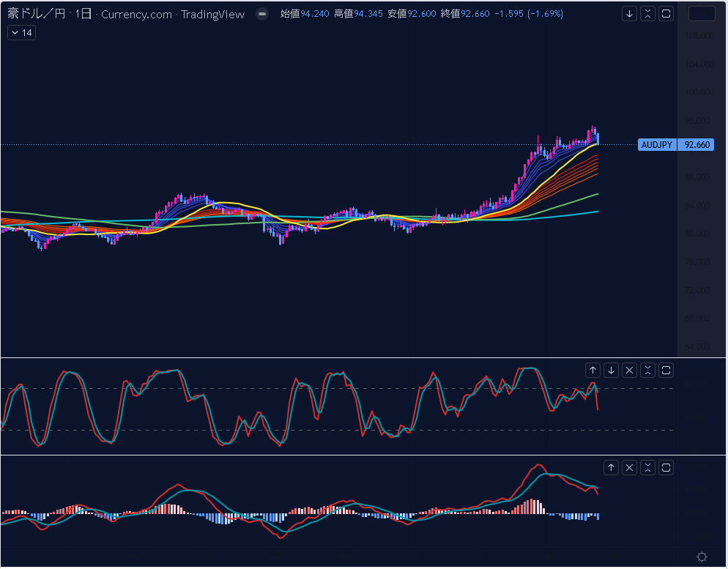Open chart settings gear at bottom right
The width and height of the screenshot is (728, 569).
coord(702,557)
